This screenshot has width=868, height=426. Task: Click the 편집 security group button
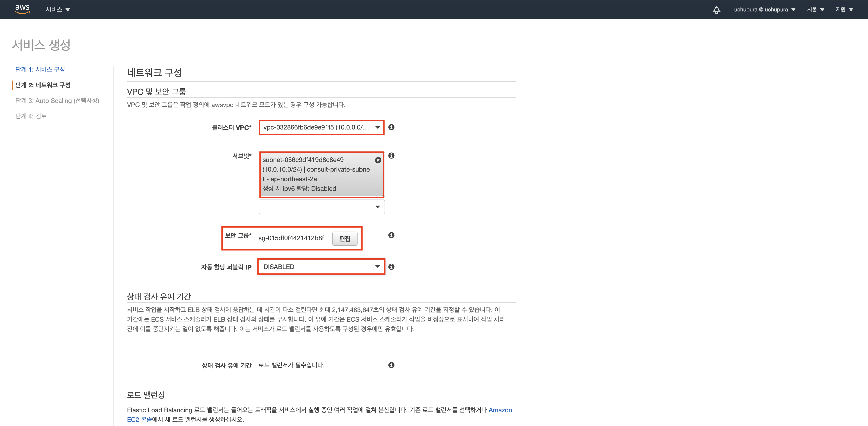(344, 238)
